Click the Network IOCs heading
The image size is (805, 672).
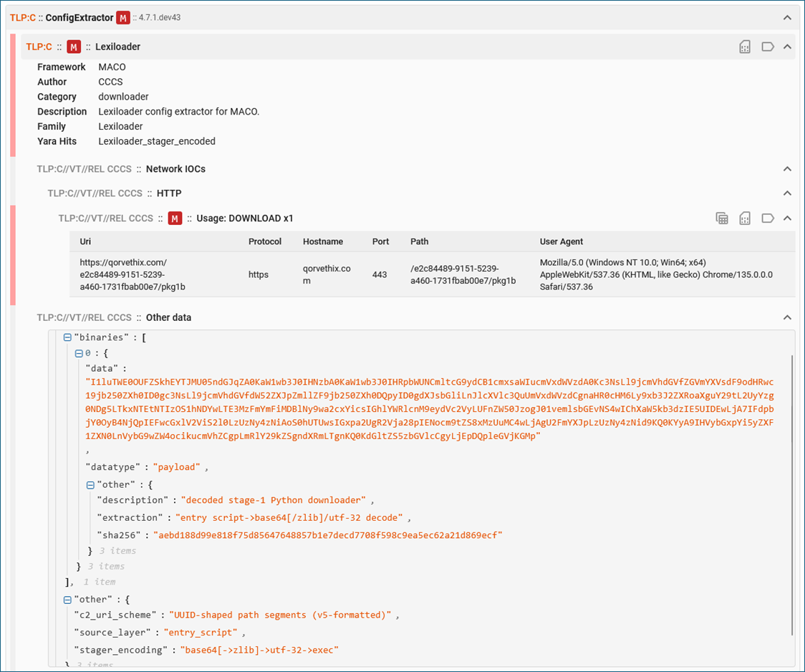click(x=175, y=169)
